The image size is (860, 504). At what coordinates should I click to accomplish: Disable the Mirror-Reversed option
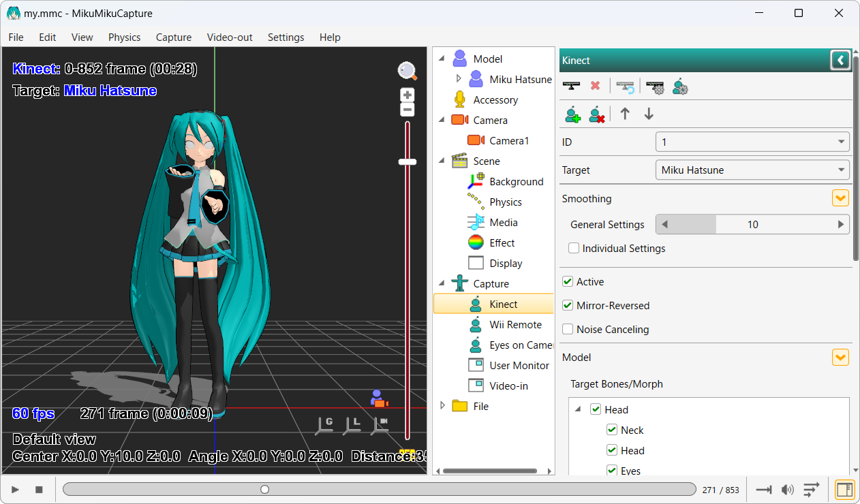tap(568, 305)
